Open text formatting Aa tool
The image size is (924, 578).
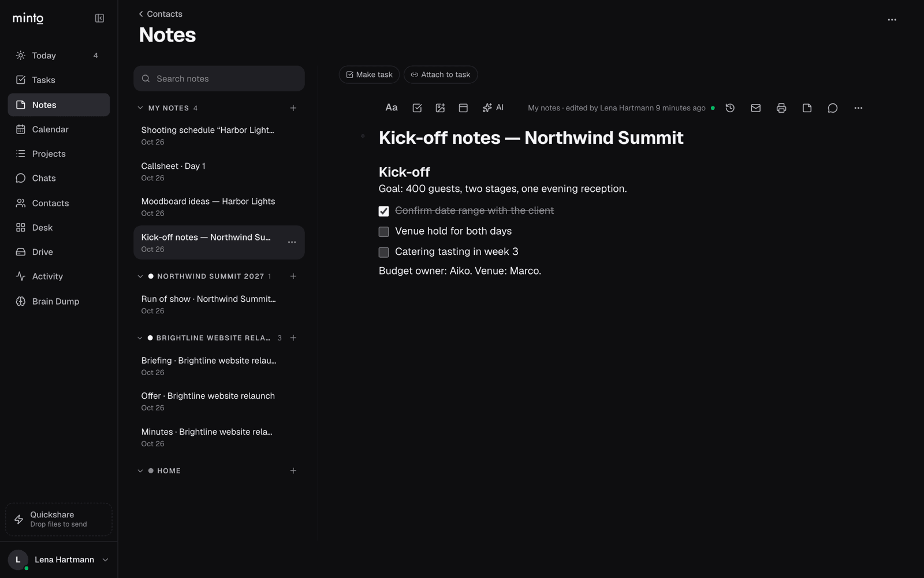point(392,108)
